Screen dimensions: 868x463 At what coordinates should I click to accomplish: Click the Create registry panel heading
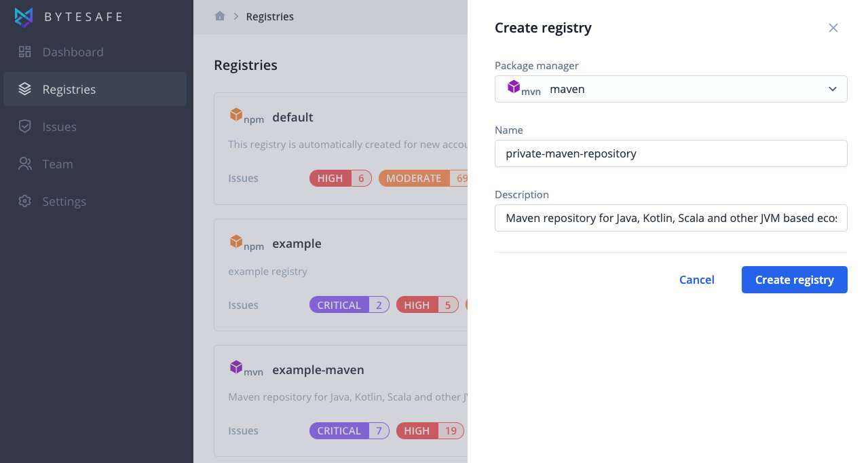543,28
